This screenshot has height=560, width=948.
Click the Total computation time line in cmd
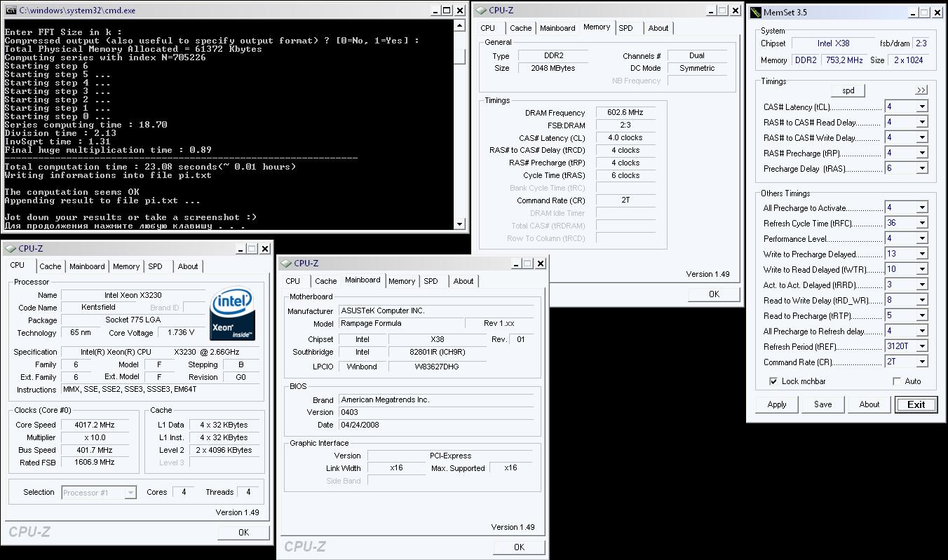pyautogui.click(x=150, y=167)
